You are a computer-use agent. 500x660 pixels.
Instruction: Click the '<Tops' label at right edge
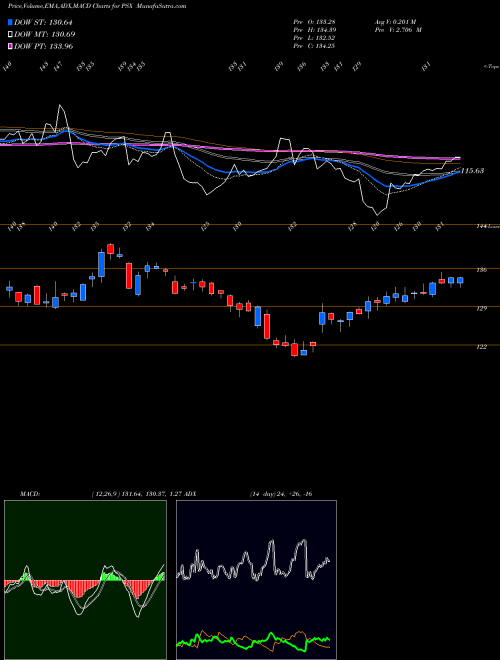tap(491, 66)
